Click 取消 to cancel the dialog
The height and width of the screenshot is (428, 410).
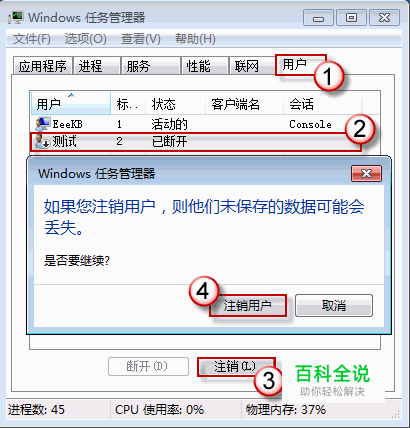click(x=334, y=305)
